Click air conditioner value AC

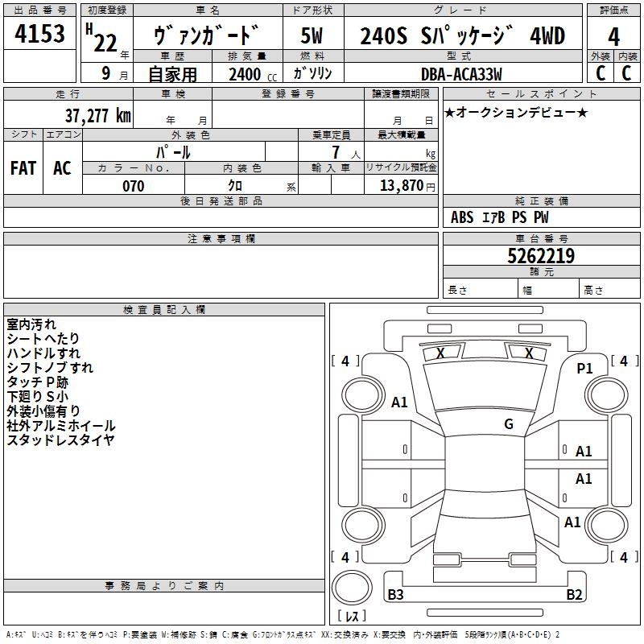[62, 168]
